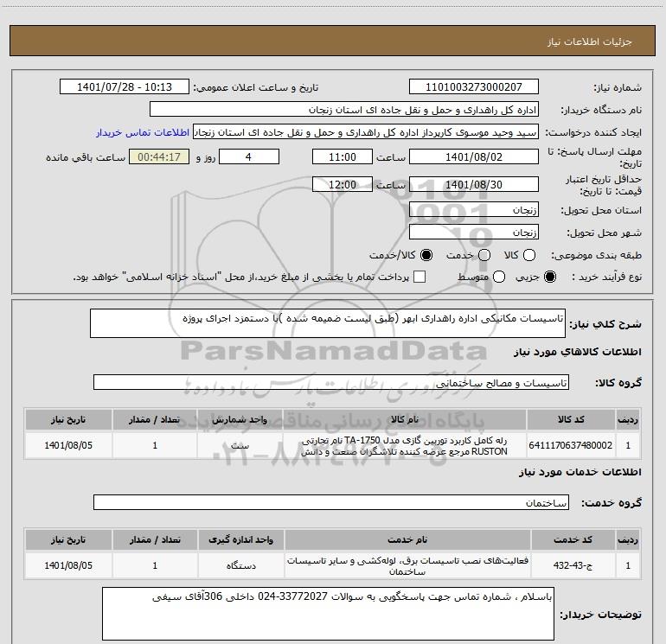666x644 pixels.
Task: Click the service name cell about installations
Action: click(x=407, y=565)
